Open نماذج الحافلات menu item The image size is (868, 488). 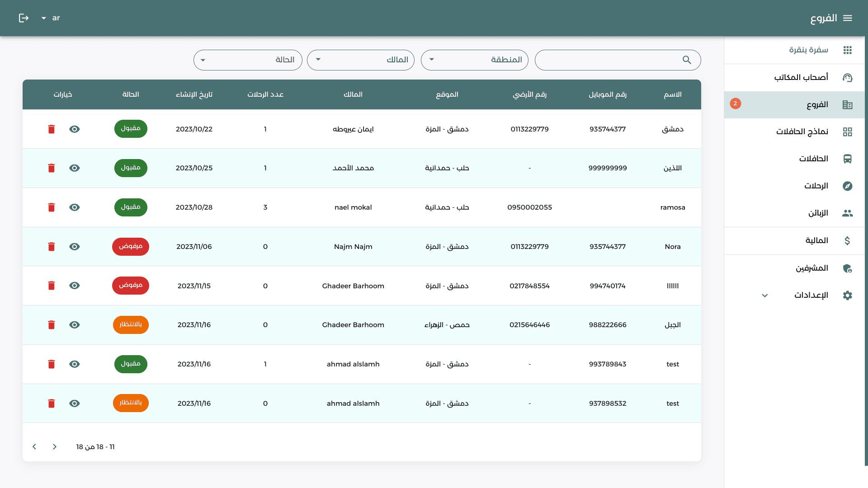[x=794, y=132]
